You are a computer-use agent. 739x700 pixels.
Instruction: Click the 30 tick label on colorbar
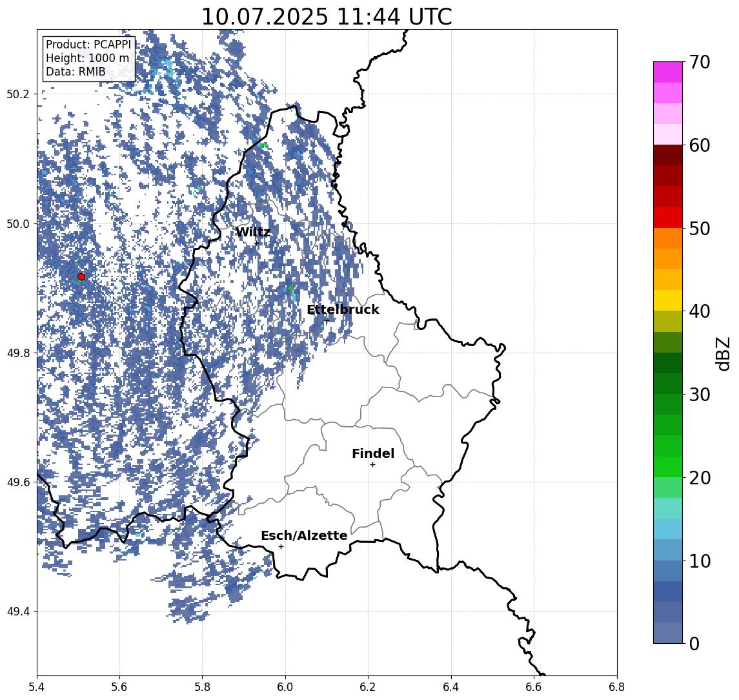699,395
